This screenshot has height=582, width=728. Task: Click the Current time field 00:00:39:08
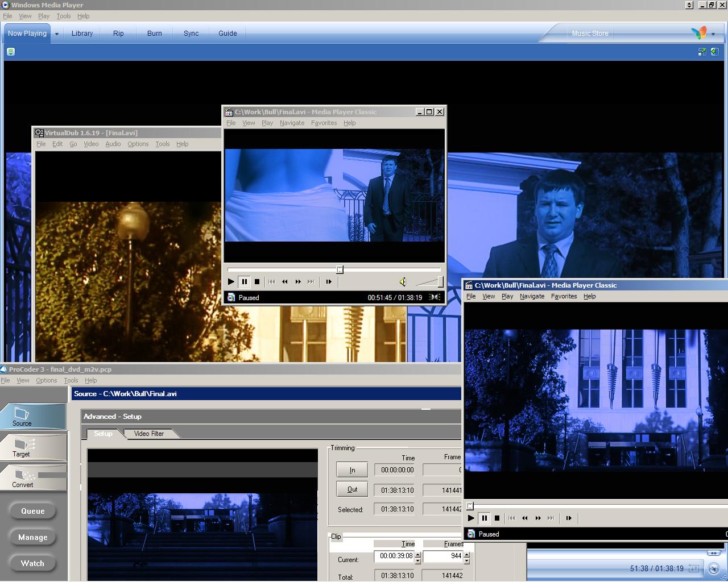pyautogui.click(x=394, y=556)
